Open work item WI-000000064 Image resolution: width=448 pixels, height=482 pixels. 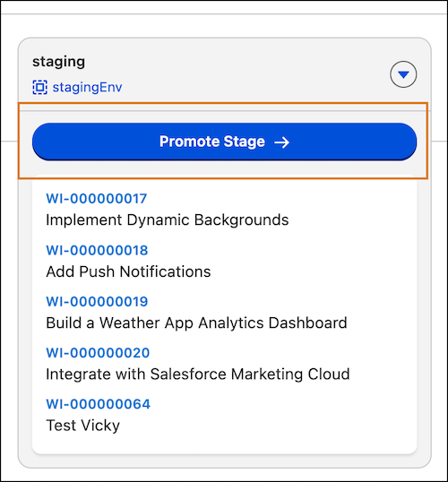[98, 404]
